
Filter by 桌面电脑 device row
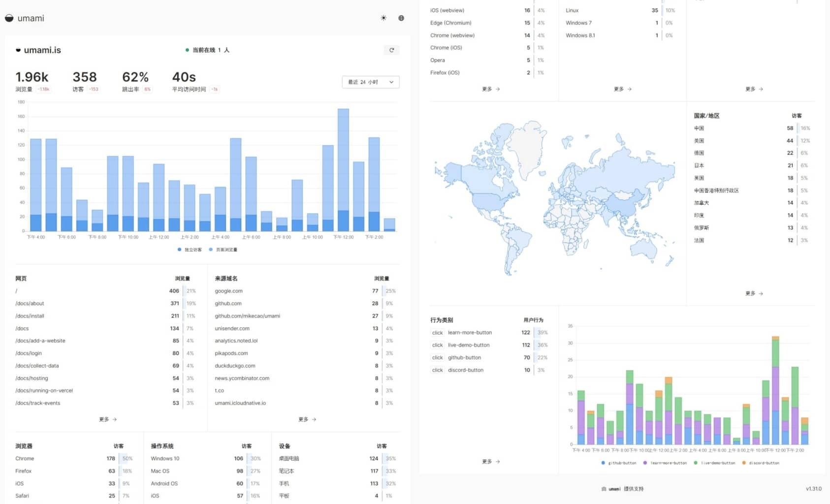[x=338, y=458]
